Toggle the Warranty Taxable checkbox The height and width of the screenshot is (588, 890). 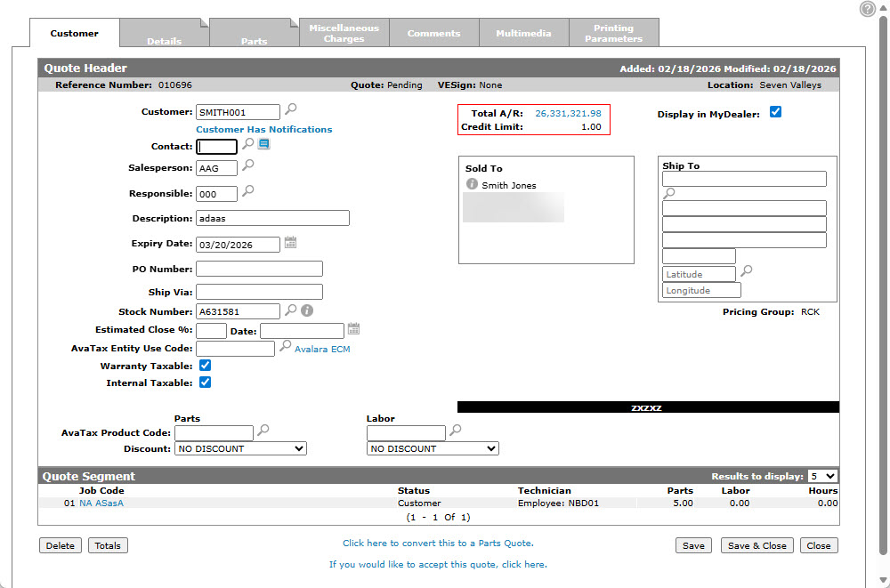pyautogui.click(x=205, y=366)
